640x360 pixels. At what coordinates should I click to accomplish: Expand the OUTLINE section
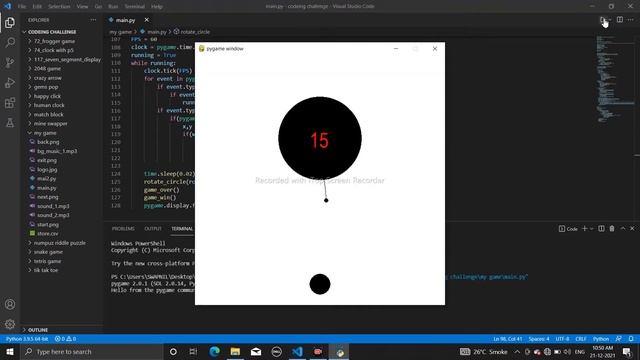[x=38, y=329]
